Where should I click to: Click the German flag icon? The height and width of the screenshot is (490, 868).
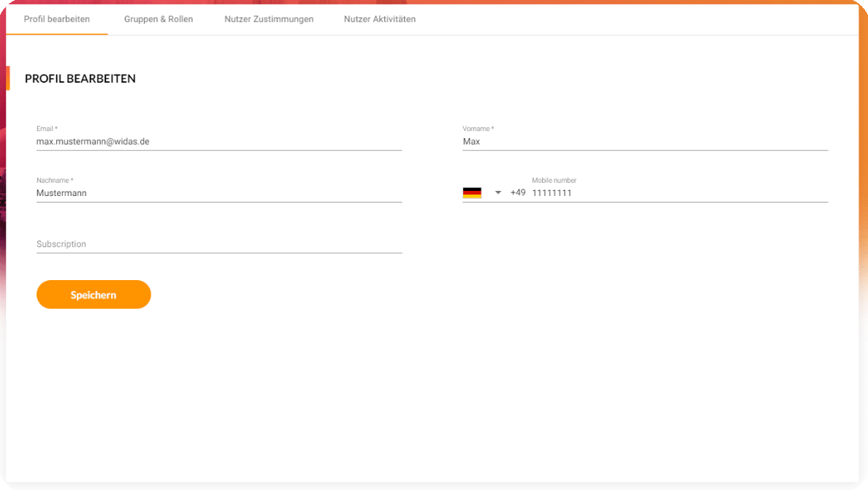point(472,193)
